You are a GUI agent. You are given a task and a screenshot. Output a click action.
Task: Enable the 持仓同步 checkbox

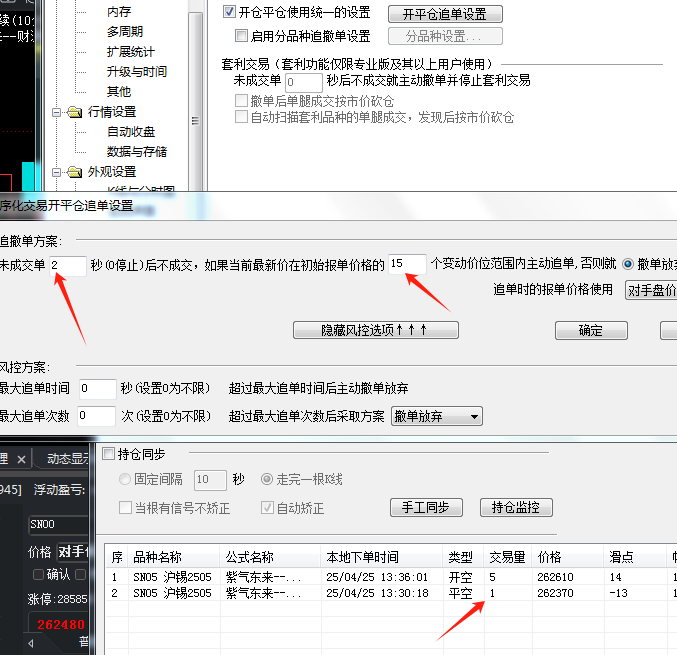point(108,453)
